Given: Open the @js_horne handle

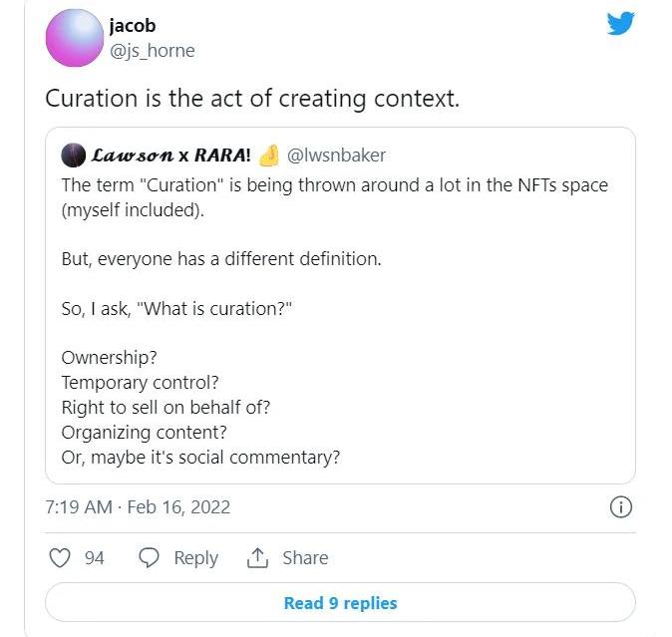Looking at the screenshot, I should pyautogui.click(x=153, y=51).
